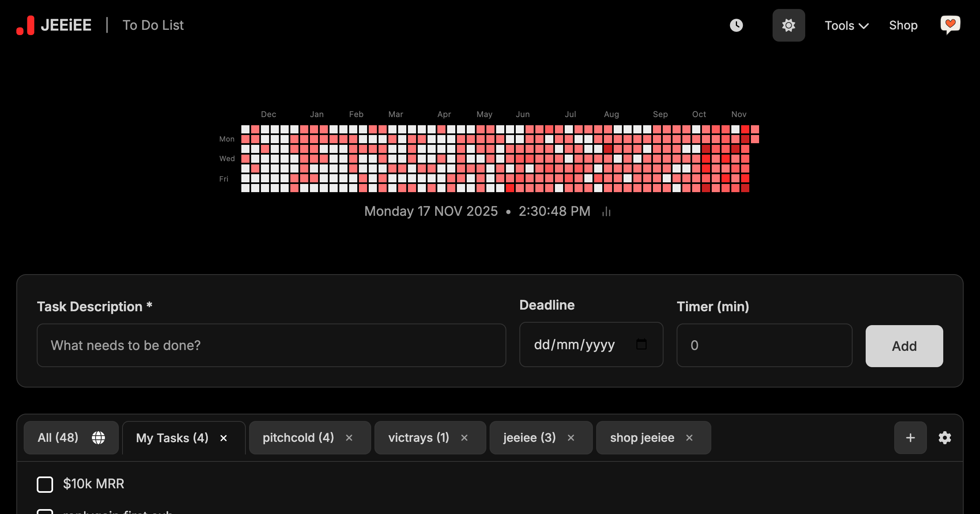980x514 pixels.
Task: Click the Task Description input field
Action: pos(271,345)
